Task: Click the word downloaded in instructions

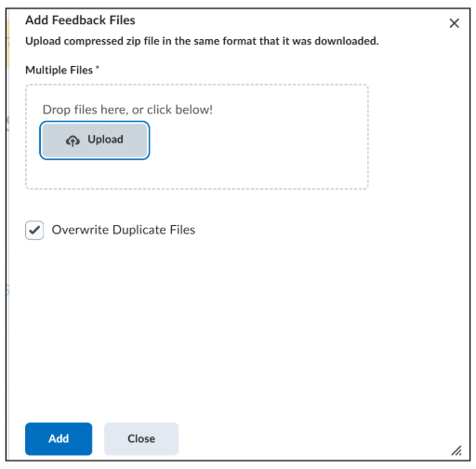Action: (x=347, y=41)
